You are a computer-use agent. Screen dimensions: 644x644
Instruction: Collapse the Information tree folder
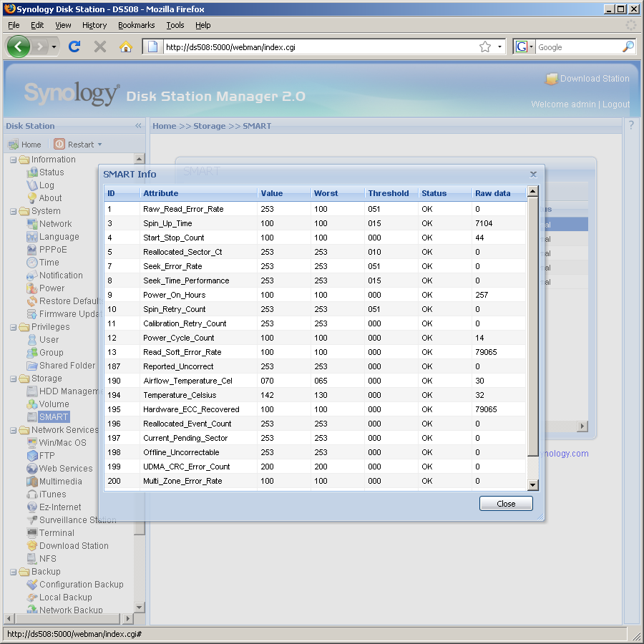pyautogui.click(x=14, y=160)
